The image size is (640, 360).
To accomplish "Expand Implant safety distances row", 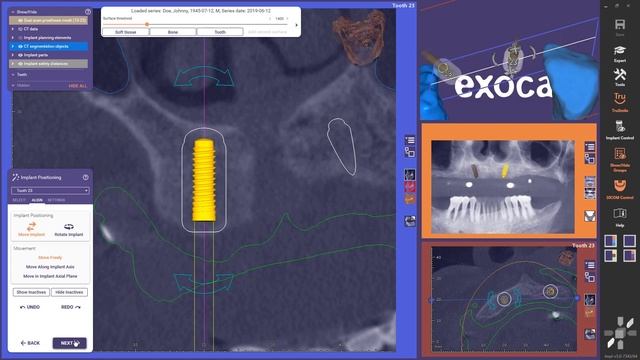I will pyautogui.click(x=13, y=64).
